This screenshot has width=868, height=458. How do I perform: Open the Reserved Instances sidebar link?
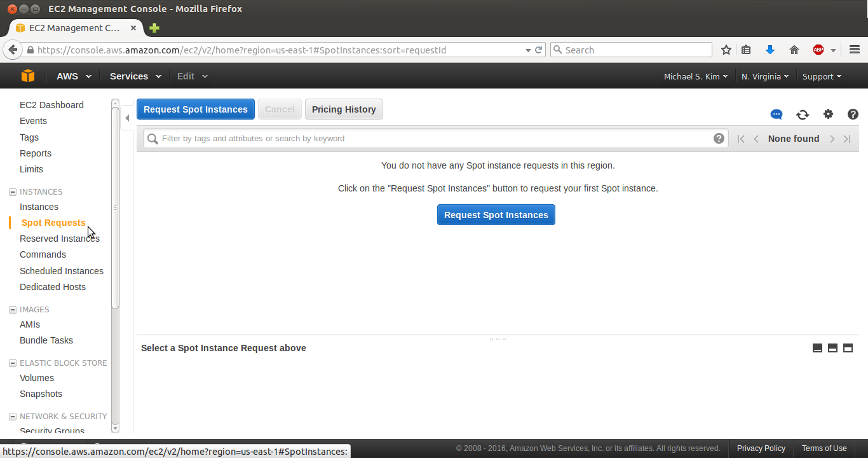point(60,239)
